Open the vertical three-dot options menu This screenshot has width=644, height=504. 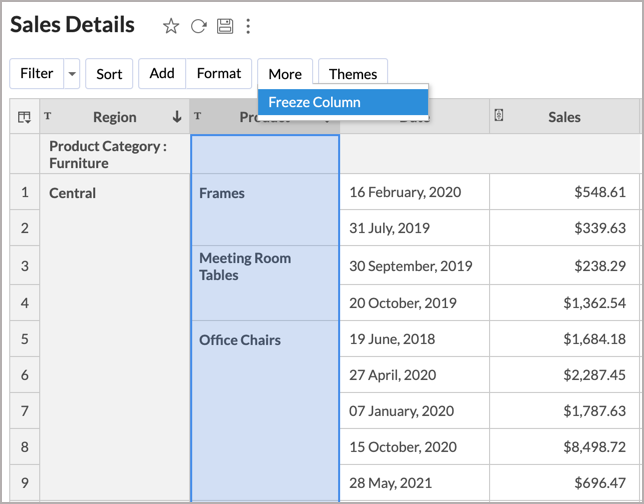click(248, 26)
